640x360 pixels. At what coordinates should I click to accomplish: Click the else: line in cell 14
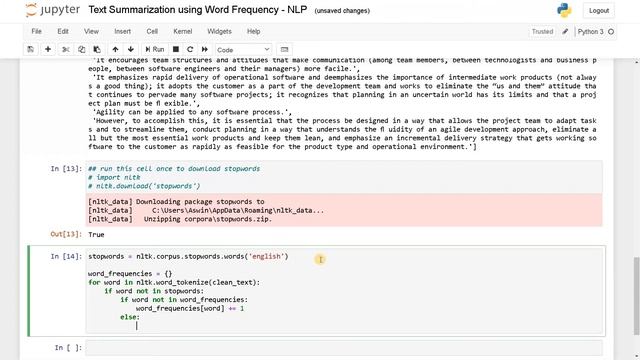[x=130, y=317]
